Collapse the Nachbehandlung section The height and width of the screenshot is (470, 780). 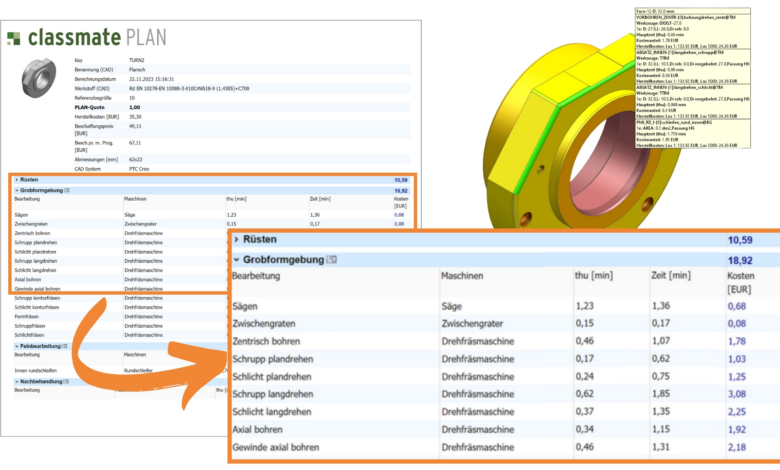click(x=17, y=381)
